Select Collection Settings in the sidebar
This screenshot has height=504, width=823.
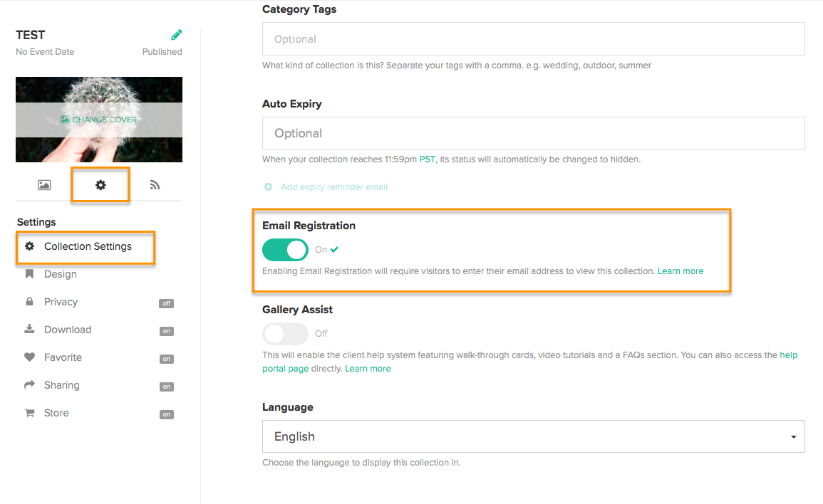88,246
